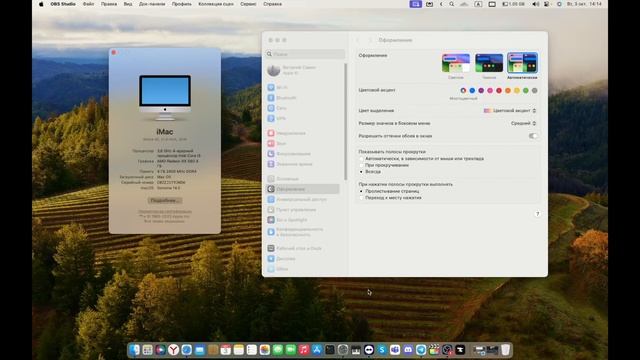The height and width of the screenshot is (360, 640).
Task: Select Всегда scroll bar option
Action: (x=361, y=172)
